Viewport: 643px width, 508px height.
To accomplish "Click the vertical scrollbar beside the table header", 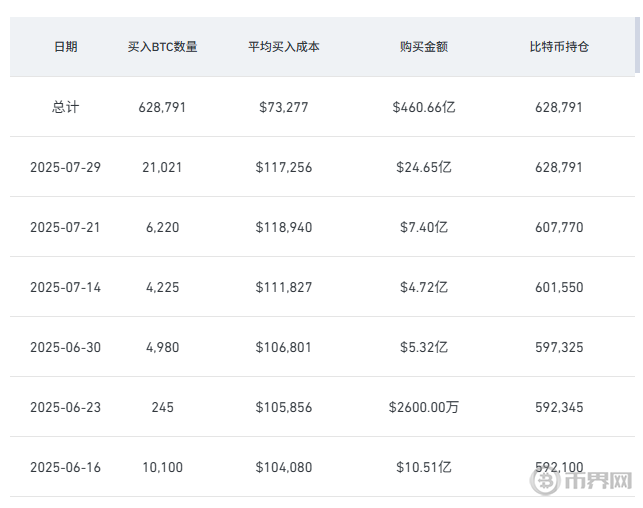I will (637, 45).
